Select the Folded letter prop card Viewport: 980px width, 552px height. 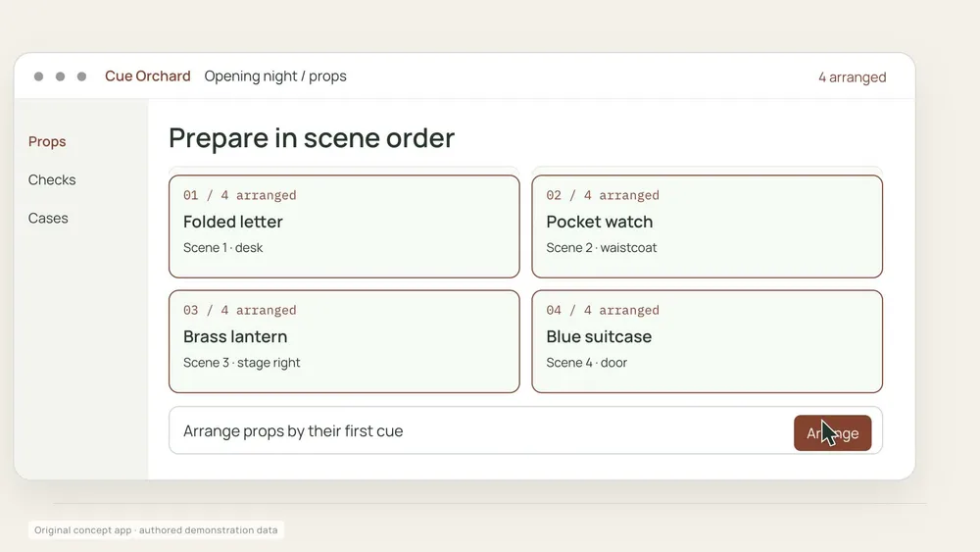click(344, 226)
